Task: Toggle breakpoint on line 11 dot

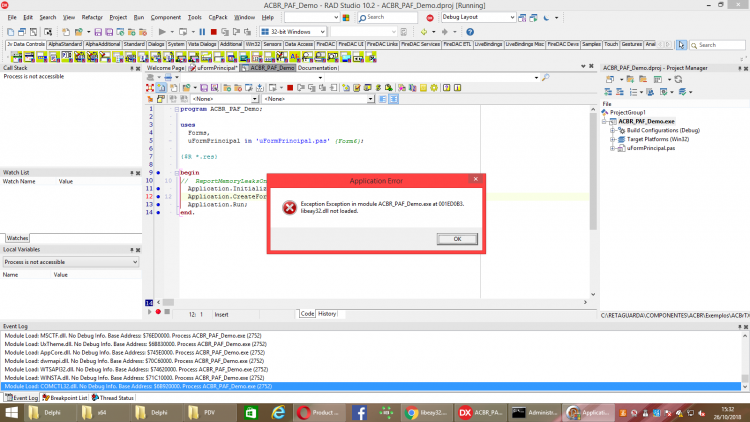Action: (x=158, y=189)
